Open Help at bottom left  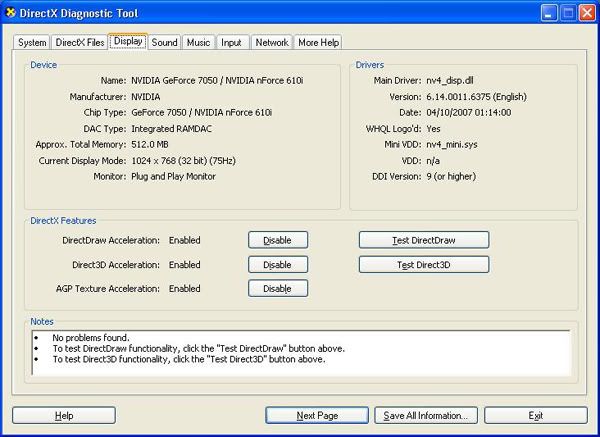[64, 416]
